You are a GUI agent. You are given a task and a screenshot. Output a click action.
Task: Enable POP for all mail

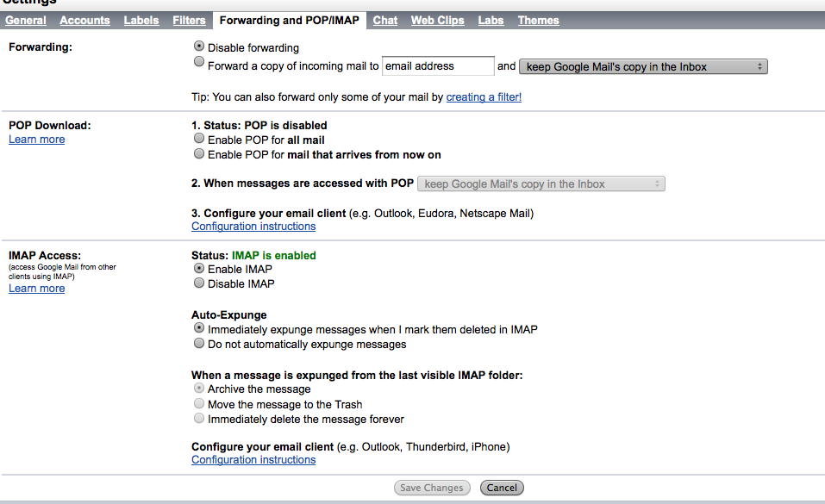[199, 139]
